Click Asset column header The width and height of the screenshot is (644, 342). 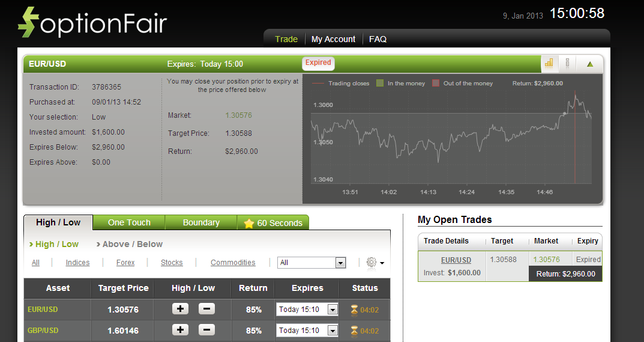pyautogui.click(x=58, y=288)
